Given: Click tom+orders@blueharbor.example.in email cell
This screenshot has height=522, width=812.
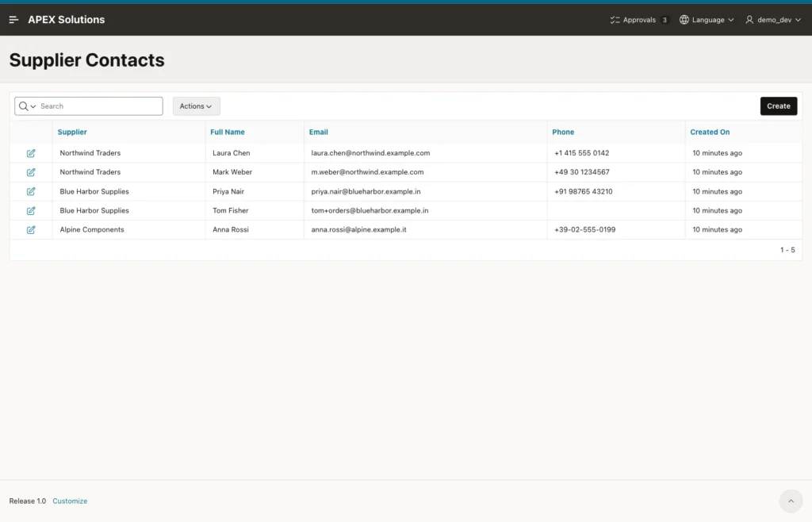Looking at the screenshot, I should [370, 211].
